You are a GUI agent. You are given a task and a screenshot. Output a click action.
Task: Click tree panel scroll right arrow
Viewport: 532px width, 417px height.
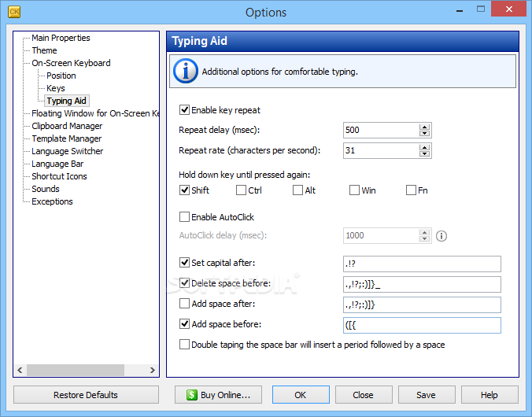pyautogui.click(x=153, y=370)
